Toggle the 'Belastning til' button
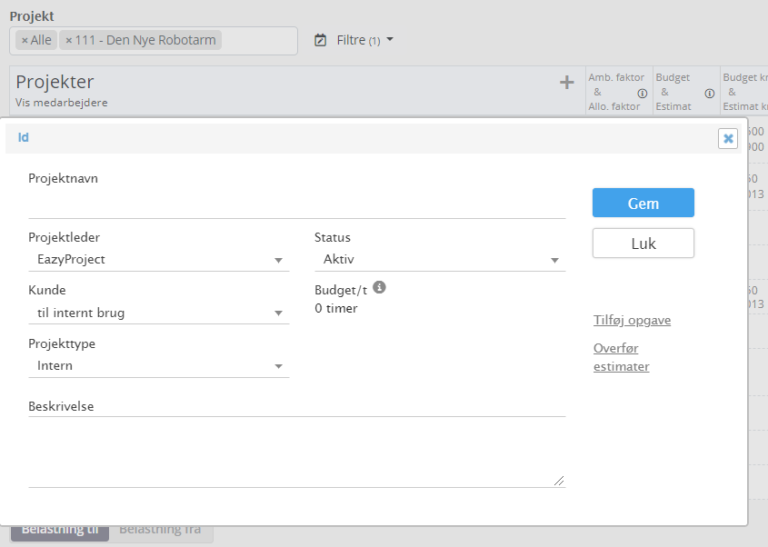This screenshot has height=547, width=768. click(60, 530)
